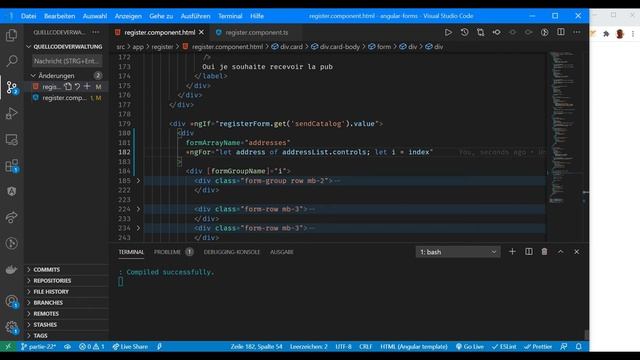640x360 pixels.
Task: Expand folded code at line 185
Action: point(138,180)
